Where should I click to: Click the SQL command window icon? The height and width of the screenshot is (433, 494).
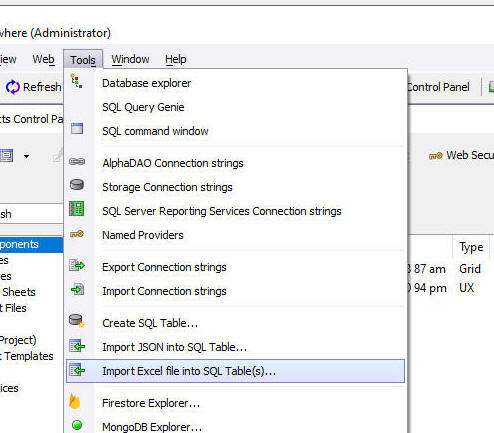(77, 129)
